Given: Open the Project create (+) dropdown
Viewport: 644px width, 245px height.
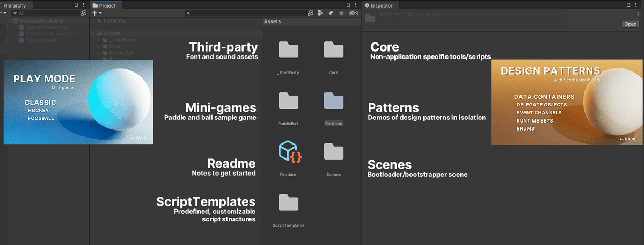Looking at the screenshot, I should [x=97, y=13].
